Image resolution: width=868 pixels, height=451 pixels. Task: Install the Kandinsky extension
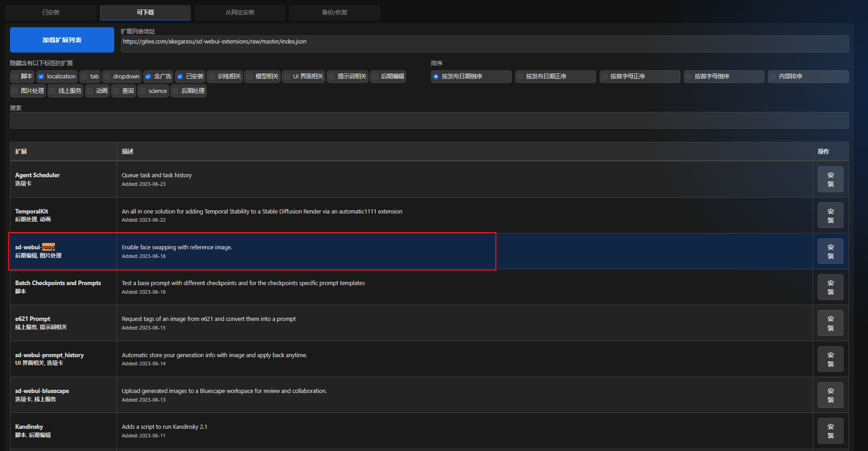pos(830,431)
